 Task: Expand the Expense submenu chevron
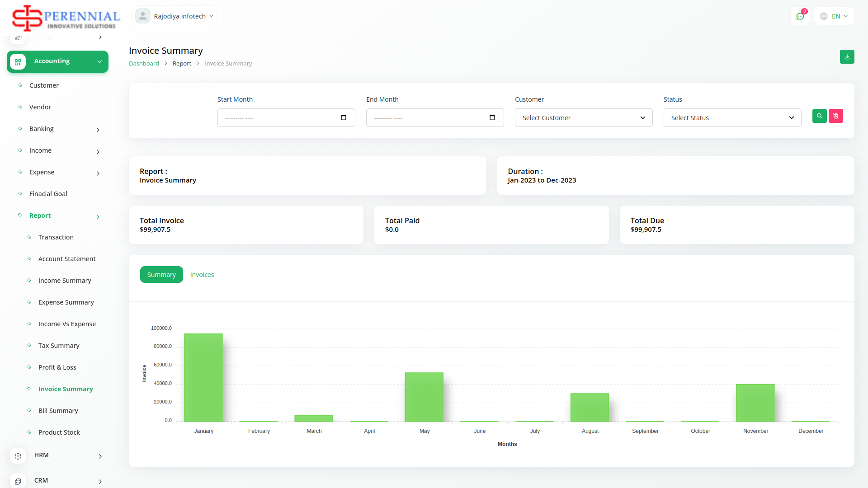click(98, 174)
